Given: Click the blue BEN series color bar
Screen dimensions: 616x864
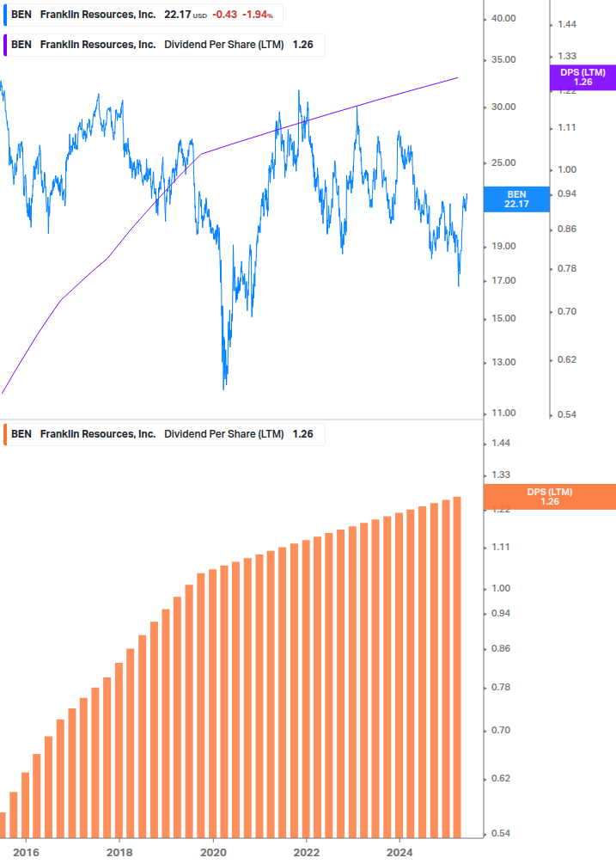Looking at the screenshot, I should [5, 15].
